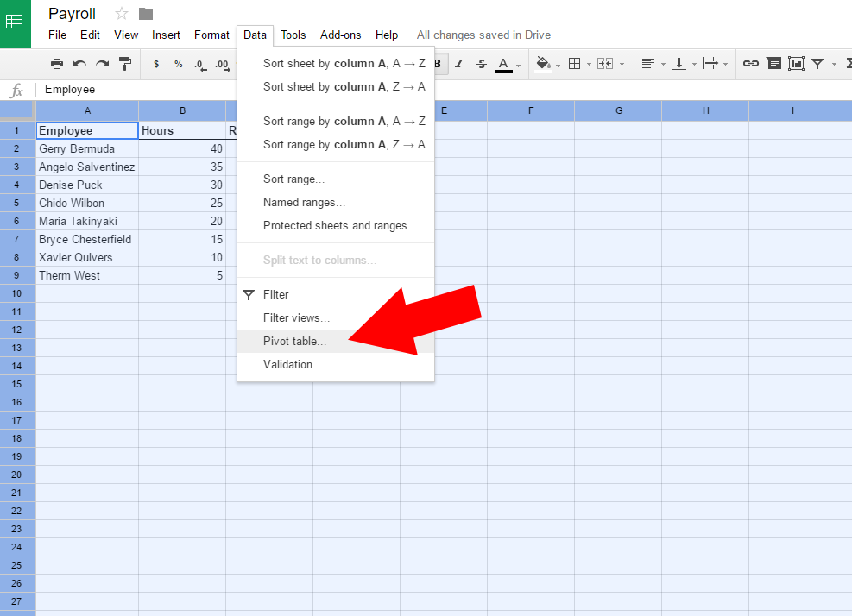This screenshot has height=616, width=852.
Task: Click the horizontal align icon
Action: pos(647,64)
